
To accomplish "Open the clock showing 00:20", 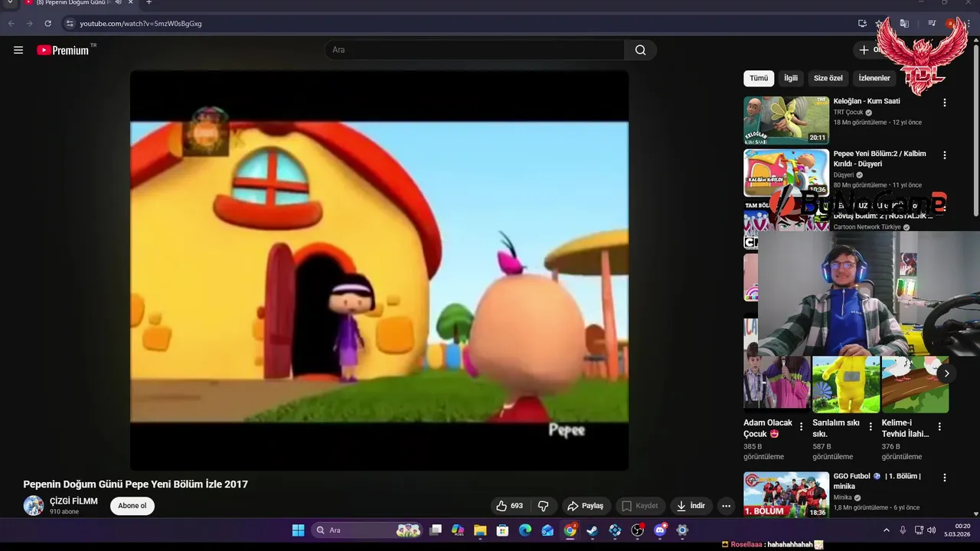I will tap(957, 530).
